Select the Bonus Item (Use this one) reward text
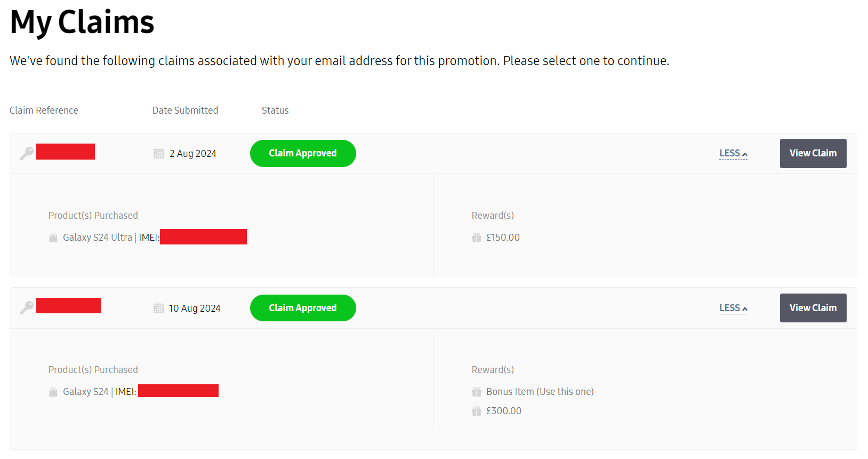The image size is (868, 459). coord(540,392)
